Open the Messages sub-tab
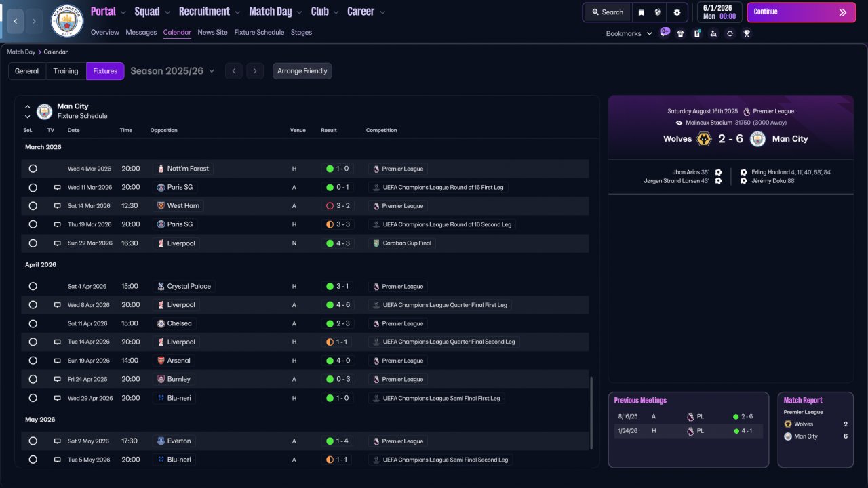Image resolution: width=868 pixels, height=488 pixels. [x=141, y=33]
